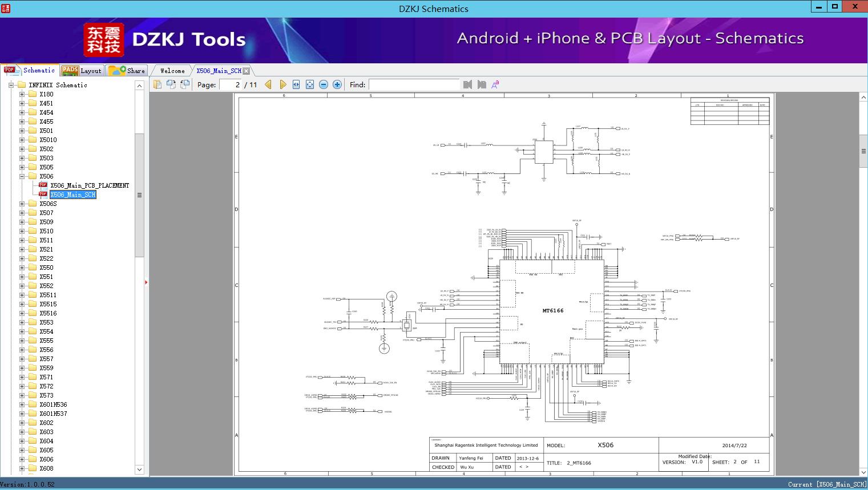
Task: Click the PDF icon of X506_Main_SCH
Action: 43,195
